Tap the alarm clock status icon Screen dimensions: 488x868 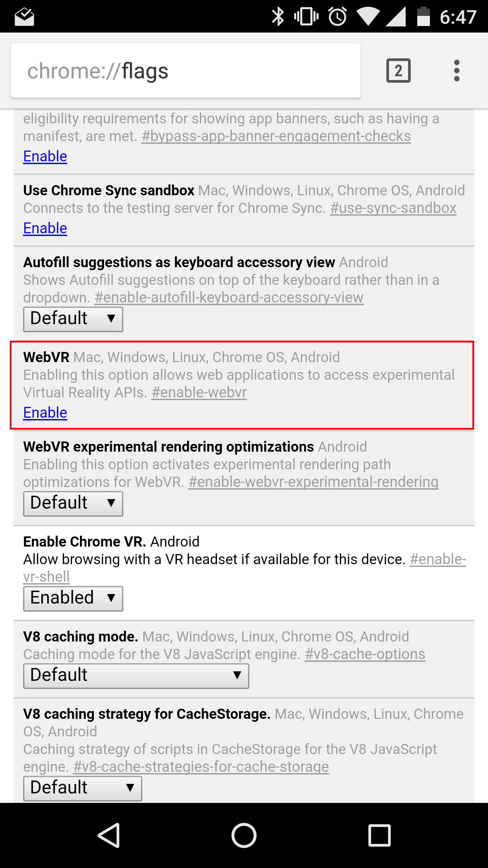tap(338, 16)
